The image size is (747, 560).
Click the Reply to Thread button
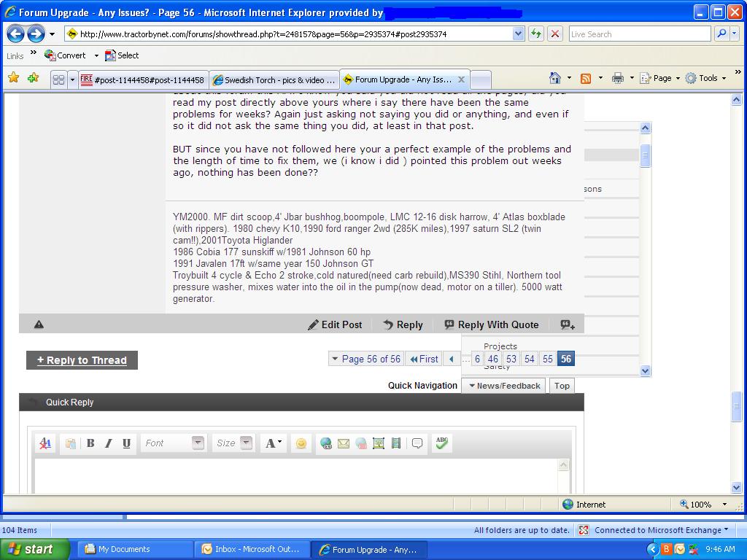(x=82, y=360)
